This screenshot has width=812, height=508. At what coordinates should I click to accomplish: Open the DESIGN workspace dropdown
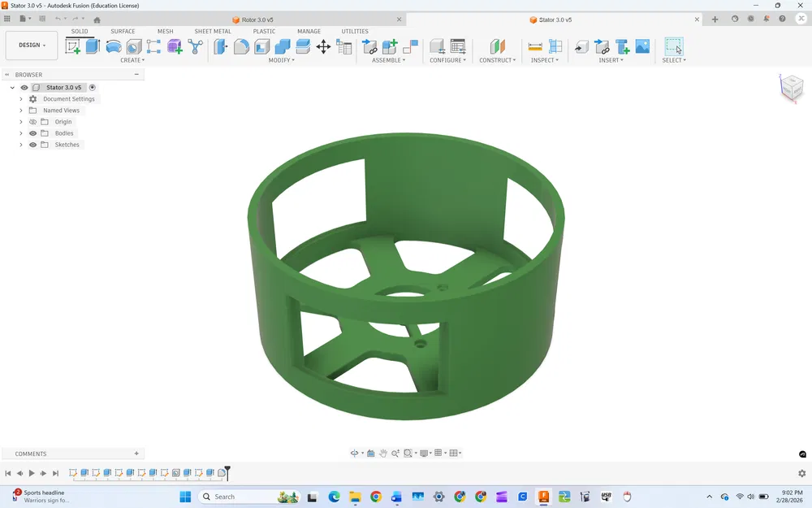pyautogui.click(x=32, y=45)
